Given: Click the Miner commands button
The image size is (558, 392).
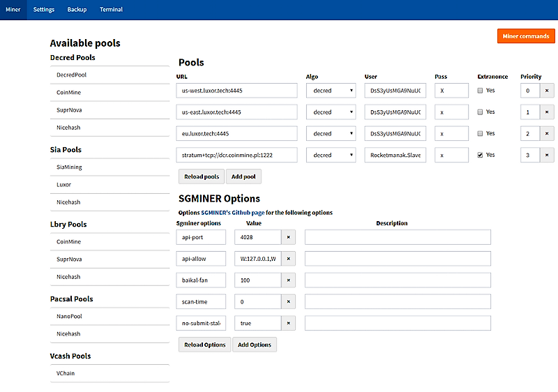Looking at the screenshot, I should click(526, 36).
